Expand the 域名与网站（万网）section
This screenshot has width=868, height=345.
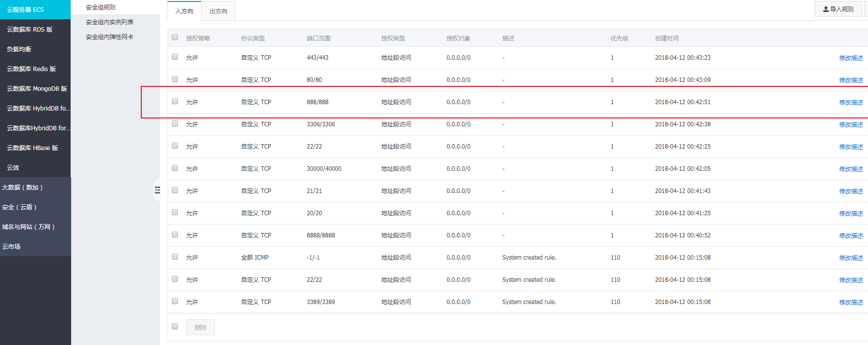(x=29, y=227)
